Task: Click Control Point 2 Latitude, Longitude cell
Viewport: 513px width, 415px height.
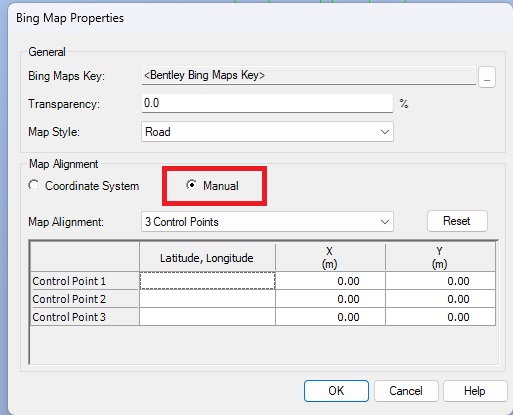Action: [207, 299]
